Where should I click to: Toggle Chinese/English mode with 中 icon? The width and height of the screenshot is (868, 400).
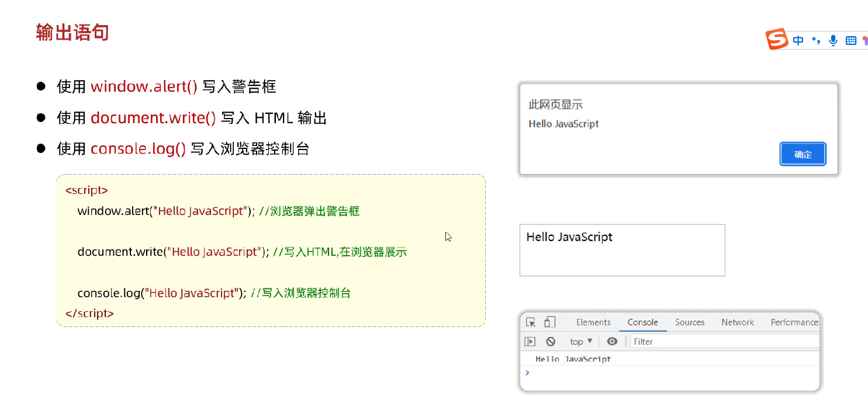coord(798,40)
